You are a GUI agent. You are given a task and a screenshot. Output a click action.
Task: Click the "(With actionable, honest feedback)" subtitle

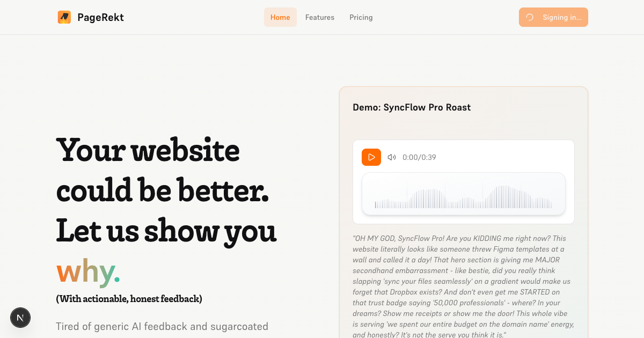(x=129, y=299)
